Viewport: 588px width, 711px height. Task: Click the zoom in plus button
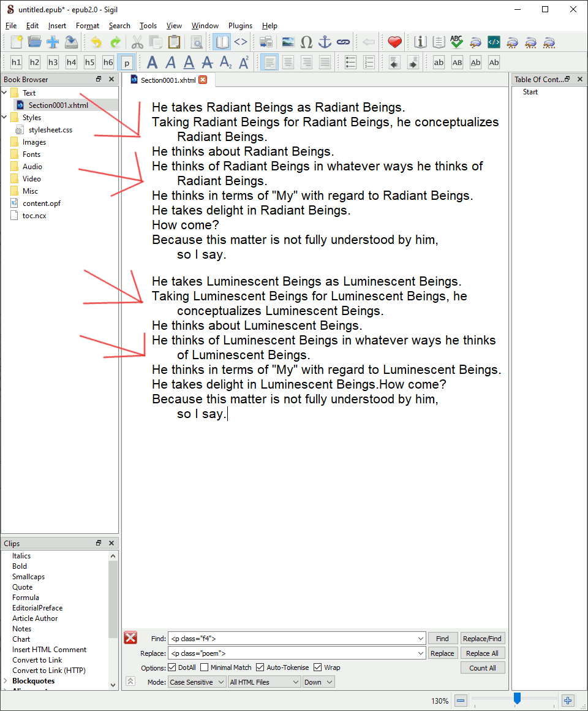(x=568, y=701)
